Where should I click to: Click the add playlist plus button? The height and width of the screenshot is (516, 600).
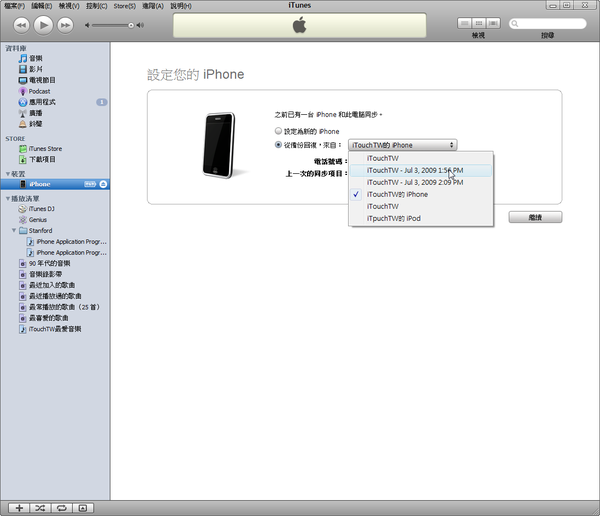click(19, 508)
